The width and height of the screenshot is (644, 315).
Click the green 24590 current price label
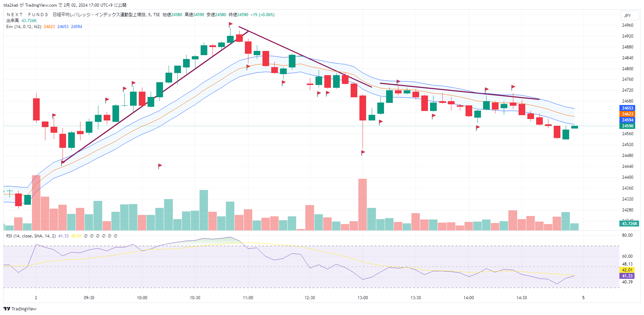627,126
